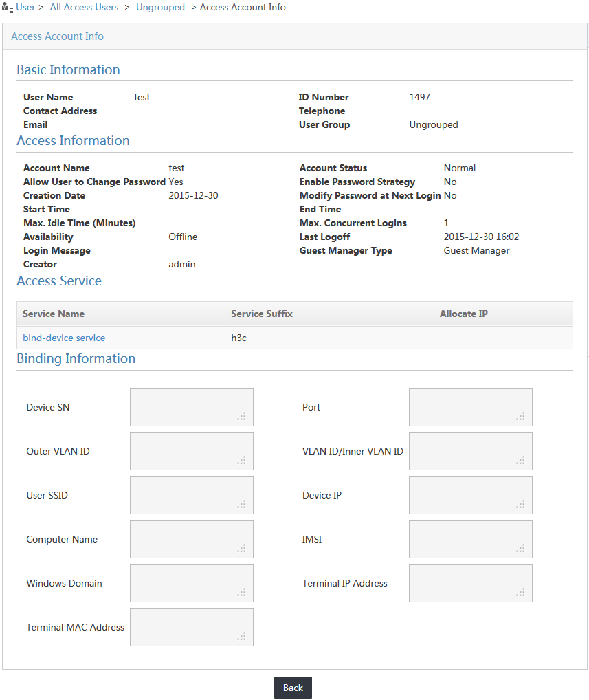Viewport: 589px width, 700px height.
Task: Click the Device IP text box
Action: (470, 495)
